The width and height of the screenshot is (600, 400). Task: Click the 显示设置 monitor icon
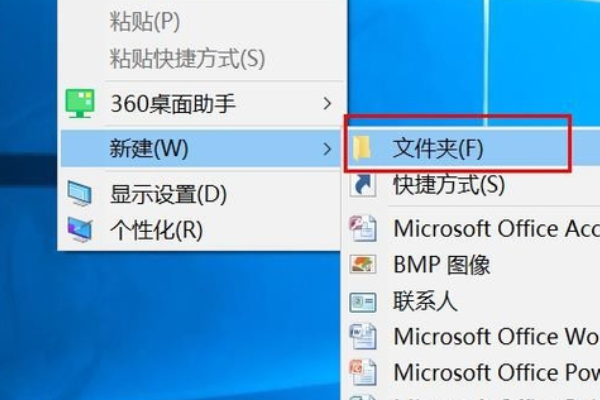[x=80, y=193]
